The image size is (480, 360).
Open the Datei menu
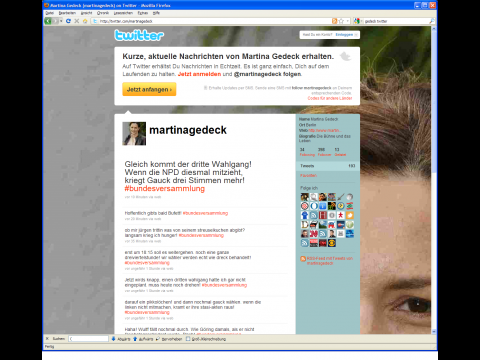click(x=49, y=13)
